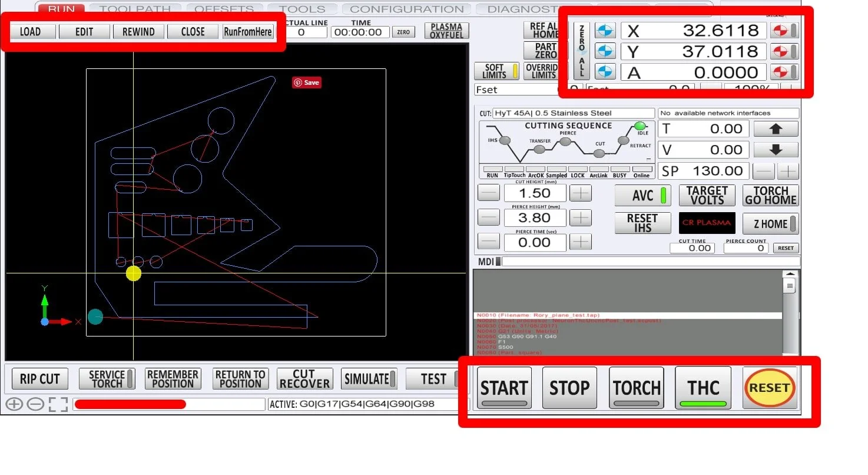The height and width of the screenshot is (475, 868).
Task: Toggle THC on or off
Action: click(x=703, y=388)
